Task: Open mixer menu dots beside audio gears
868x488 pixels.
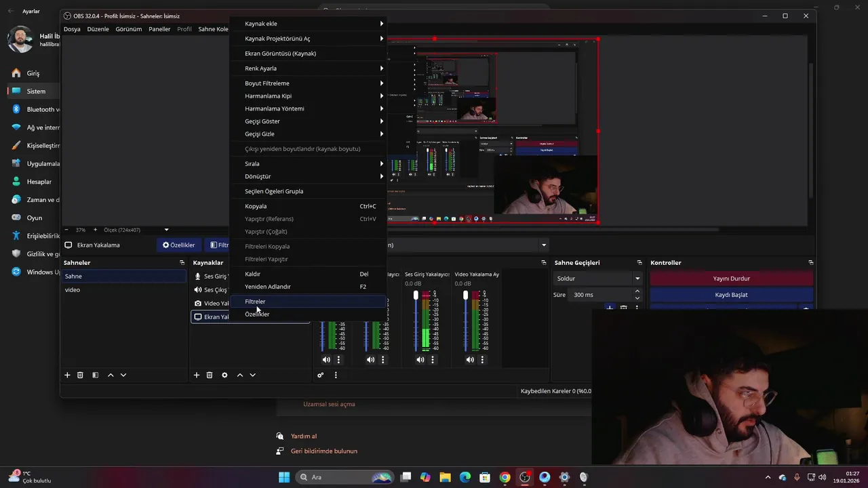Action: tap(336, 375)
